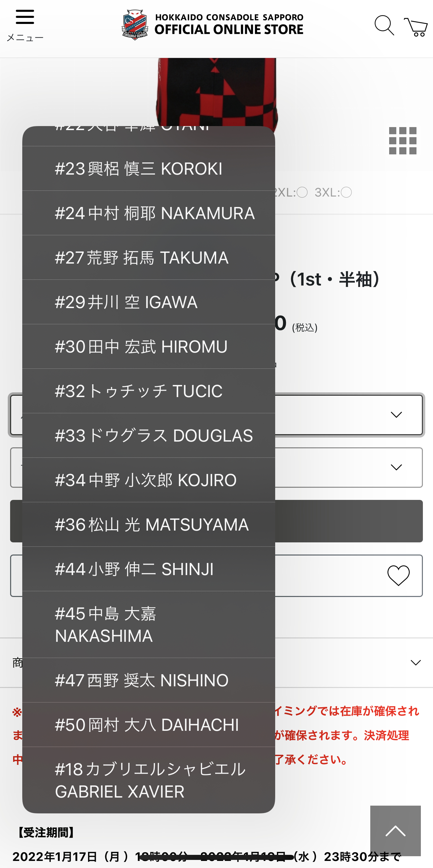Open the image thumbnail grid view
This screenshot has width=433, height=868.
coord(403,141)
